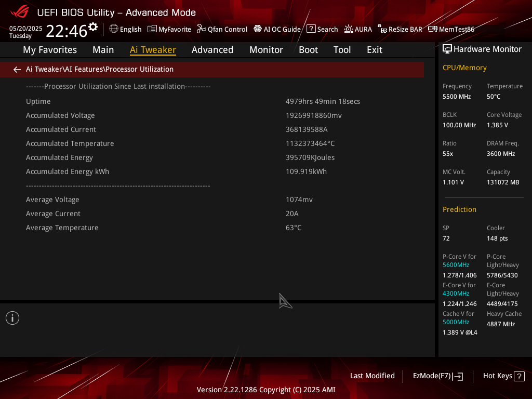Image resolution: width=532 pixels, height=399 pixels.
Task: Click the value 395709KJoules
Action: [310, 157]
